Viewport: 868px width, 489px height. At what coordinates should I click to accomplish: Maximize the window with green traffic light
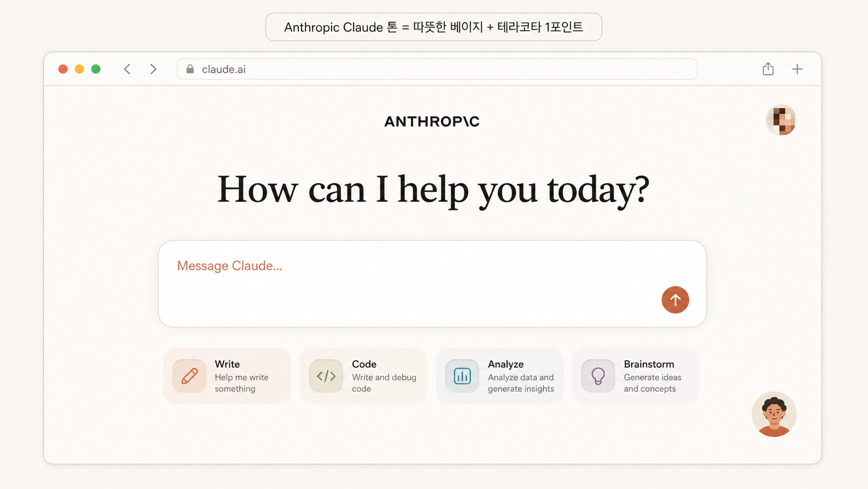pyautogui.click(x=96, y=69)
